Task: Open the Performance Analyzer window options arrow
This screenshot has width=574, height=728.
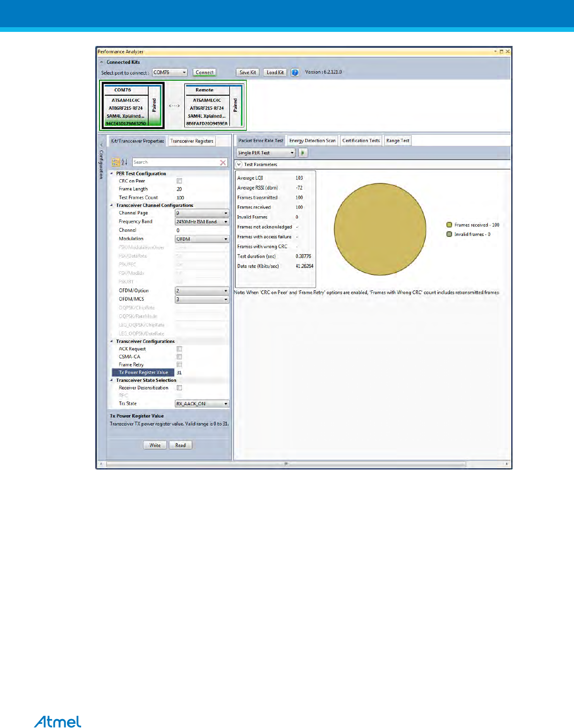Action: 495,52
